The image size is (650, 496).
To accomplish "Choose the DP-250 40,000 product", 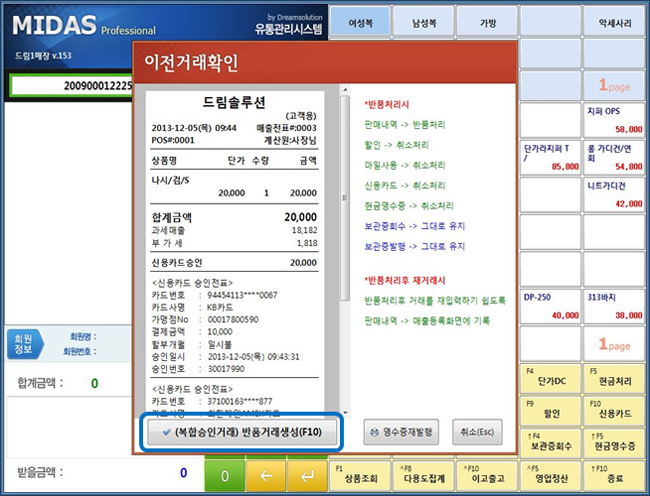I will pyautogui.click(x=551, y=307).
